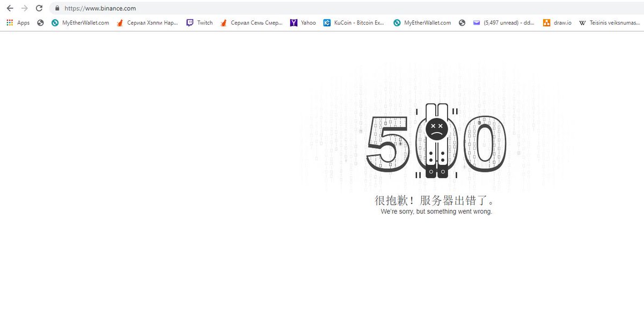
Task: Open the KuCoin - Bitcoin Ex... bookmark
Action: tap(354, 23)
